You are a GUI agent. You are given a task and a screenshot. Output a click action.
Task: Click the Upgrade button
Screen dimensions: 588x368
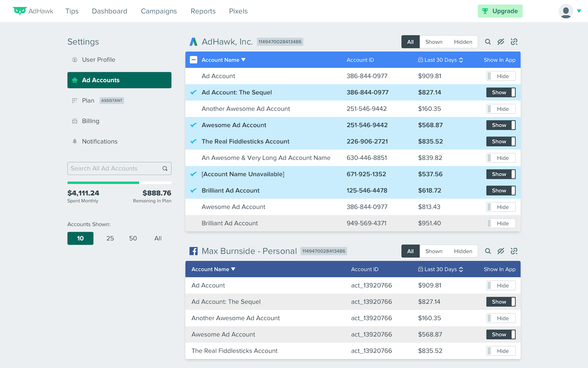click(500, 11)
